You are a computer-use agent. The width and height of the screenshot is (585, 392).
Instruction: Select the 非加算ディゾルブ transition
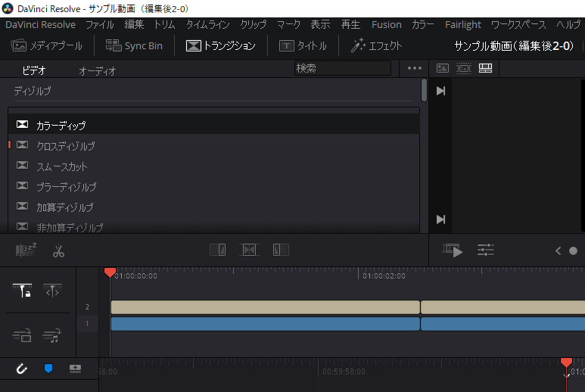(x=213, y=227)
